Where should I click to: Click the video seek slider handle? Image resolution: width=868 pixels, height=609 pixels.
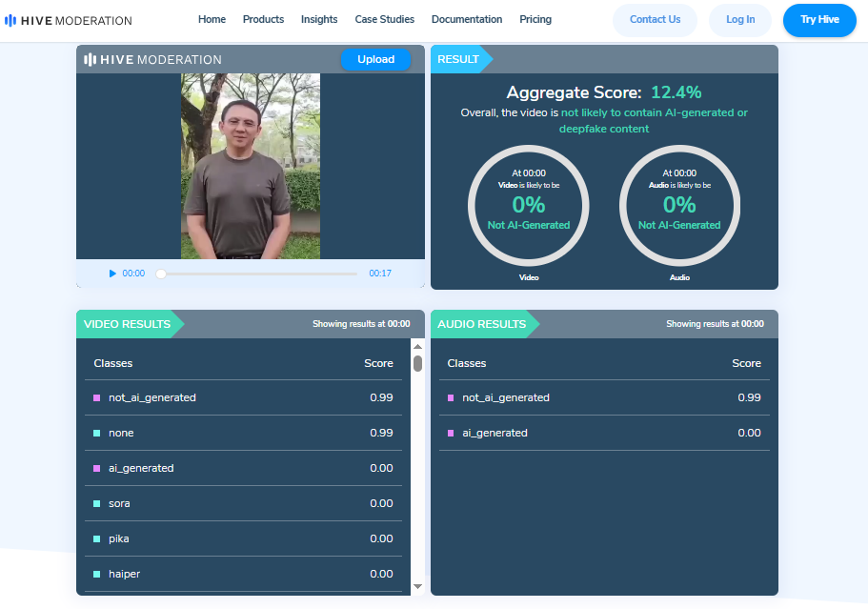pos(161,274)
